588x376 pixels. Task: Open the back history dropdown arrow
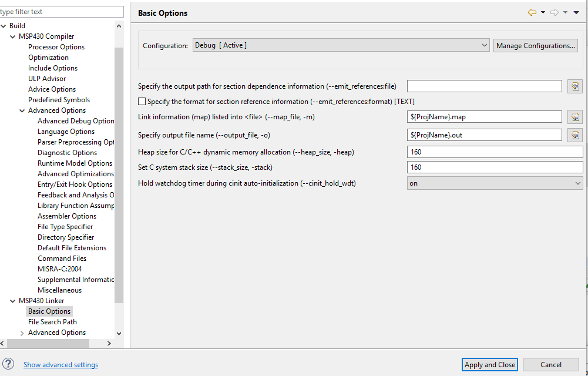click(x=543, y=13)
